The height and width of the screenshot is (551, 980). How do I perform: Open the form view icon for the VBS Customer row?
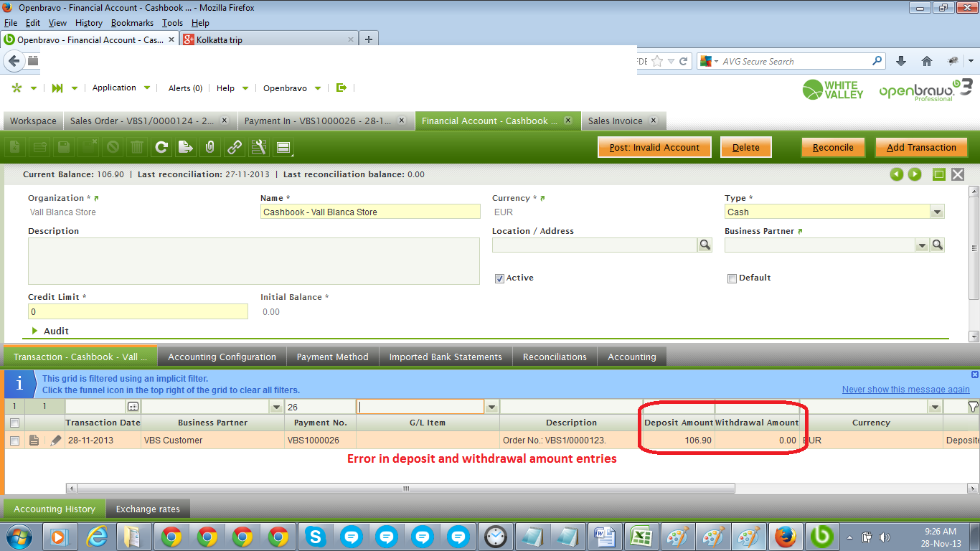(x=34, y=441)
